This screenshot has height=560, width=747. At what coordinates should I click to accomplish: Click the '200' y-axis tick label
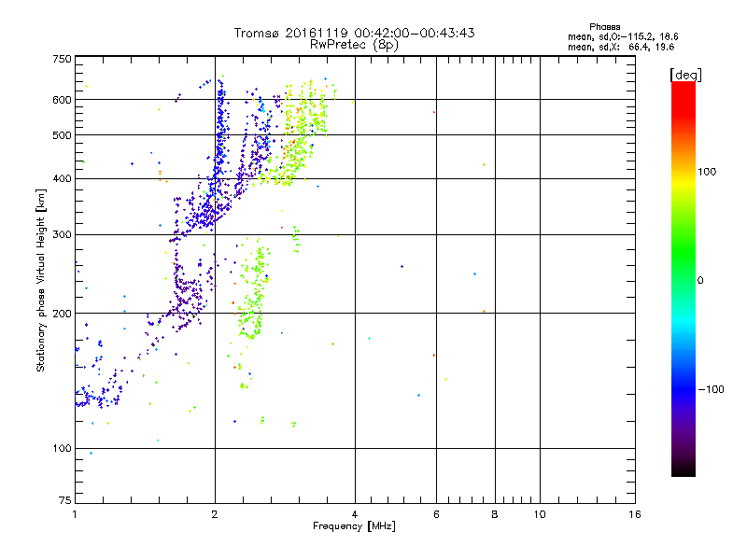(x=62, y=314)
